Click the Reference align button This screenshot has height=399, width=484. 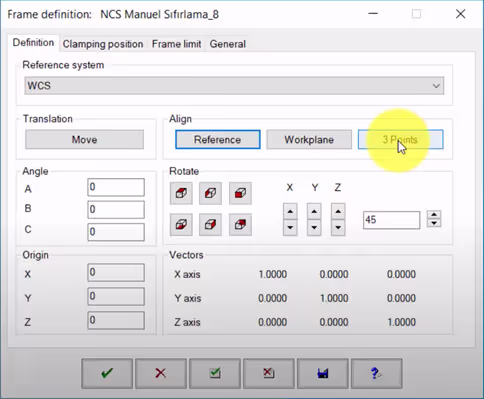click(x=218, y=139)
